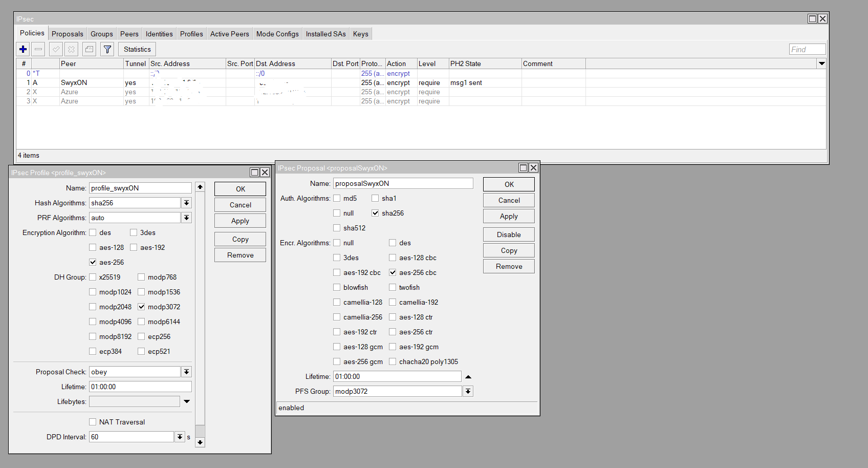Click Apply in IPsec Profile window

[240, 221]
